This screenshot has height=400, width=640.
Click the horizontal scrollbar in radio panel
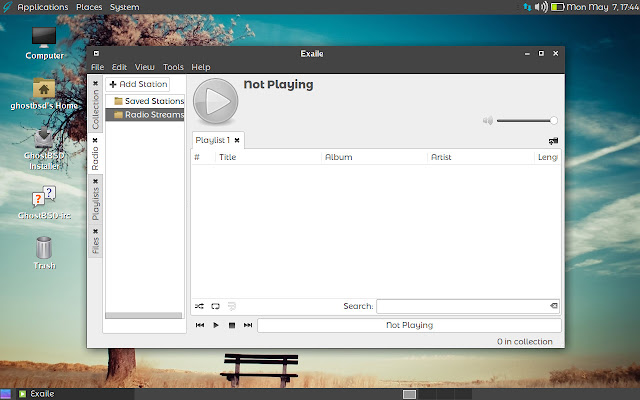point(143,316)
